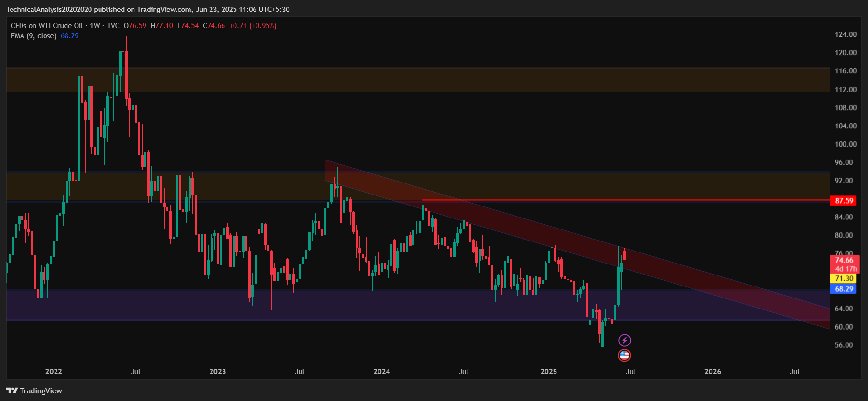The image size is (868, 401).
Task: Click the EMA value 68.29 in legend
Action: pos(70,36)
